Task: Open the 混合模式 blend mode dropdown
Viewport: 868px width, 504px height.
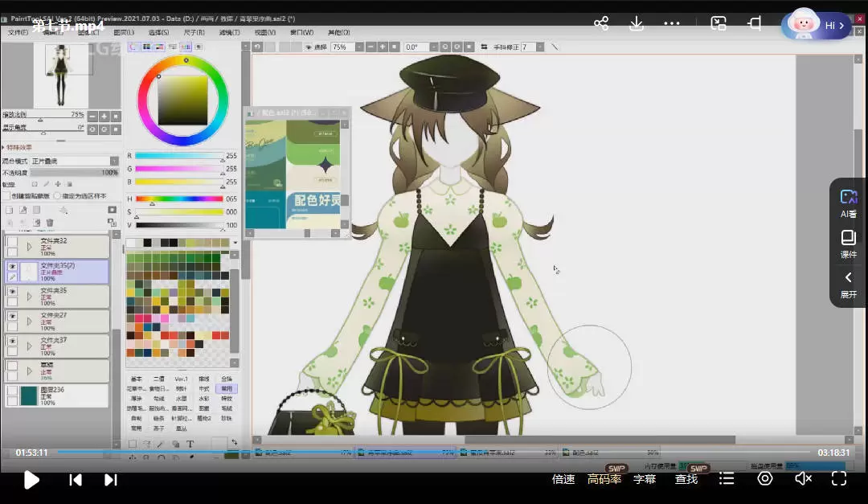Action: [x=75, y=161]
